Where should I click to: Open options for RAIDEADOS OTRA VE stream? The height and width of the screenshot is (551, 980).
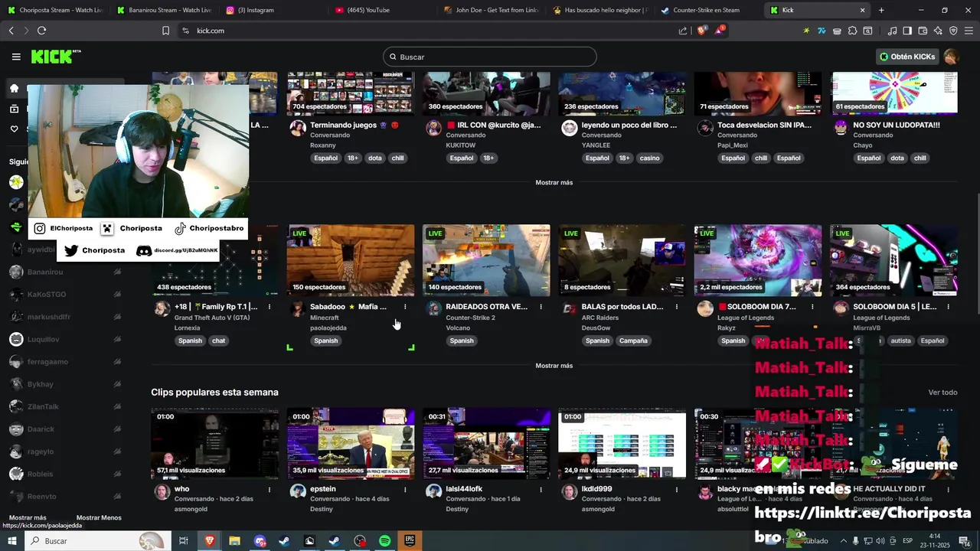[x=541, y=307]
